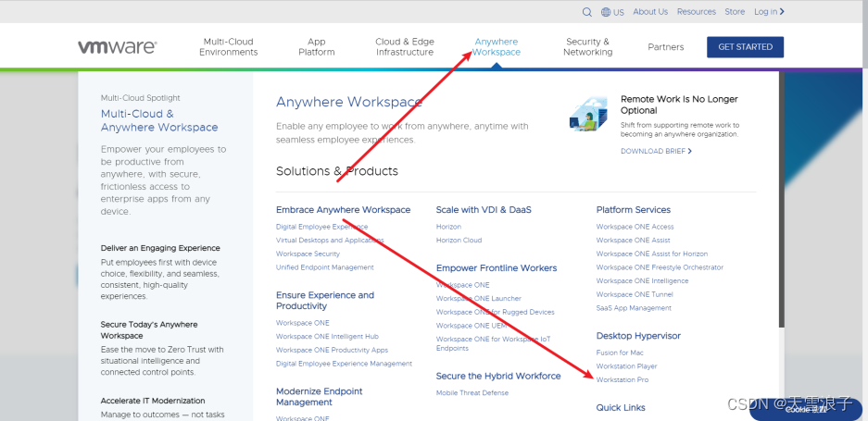
Task: Open Workspace Security link
Action: click(308, 254)
